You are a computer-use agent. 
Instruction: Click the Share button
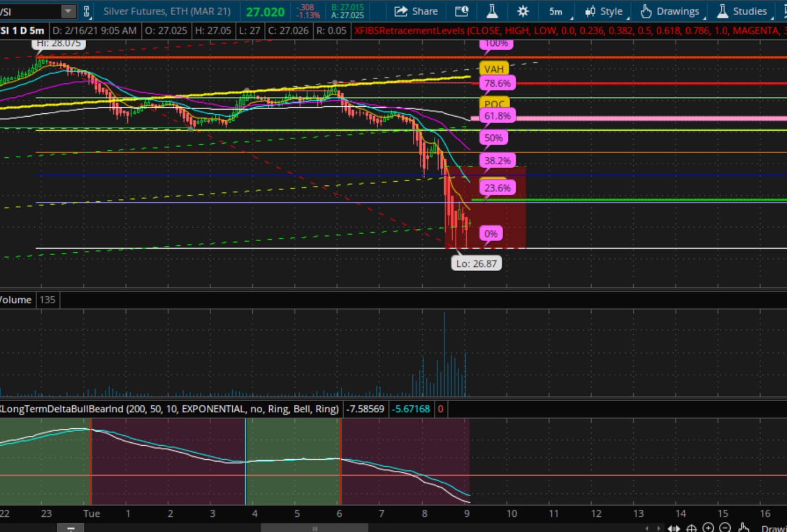(416, 11)
